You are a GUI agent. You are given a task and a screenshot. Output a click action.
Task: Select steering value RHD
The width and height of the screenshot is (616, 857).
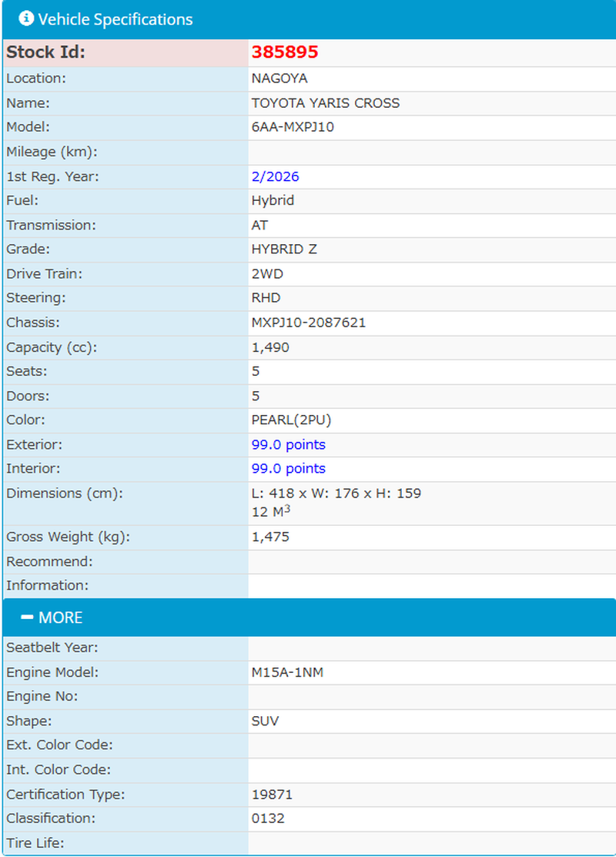[x=266, y=298]
